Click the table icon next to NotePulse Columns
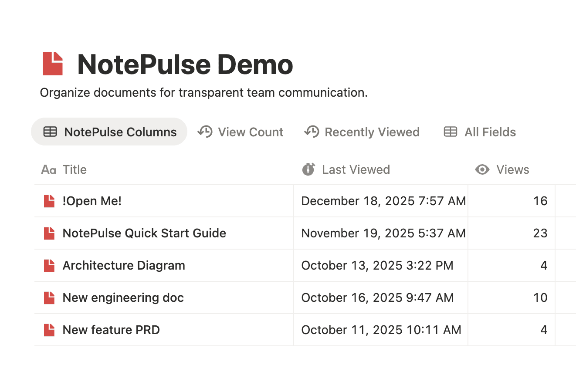 point(50,132)
